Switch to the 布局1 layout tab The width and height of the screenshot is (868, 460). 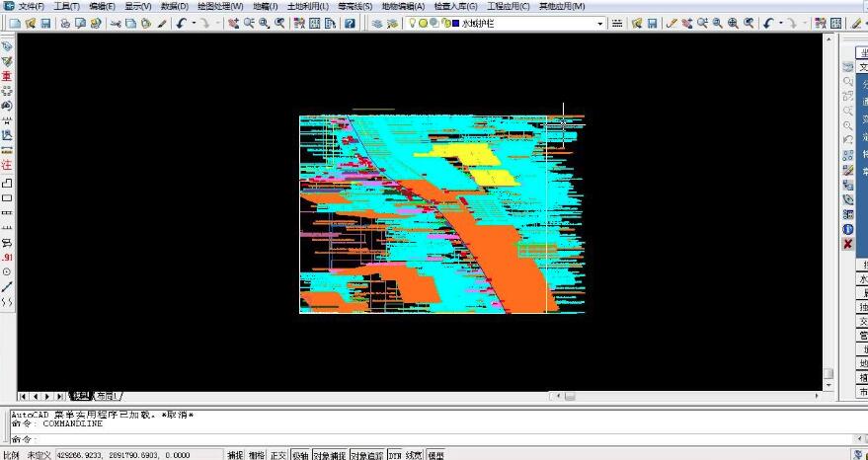pyautogui.click(x=108, y=397)
